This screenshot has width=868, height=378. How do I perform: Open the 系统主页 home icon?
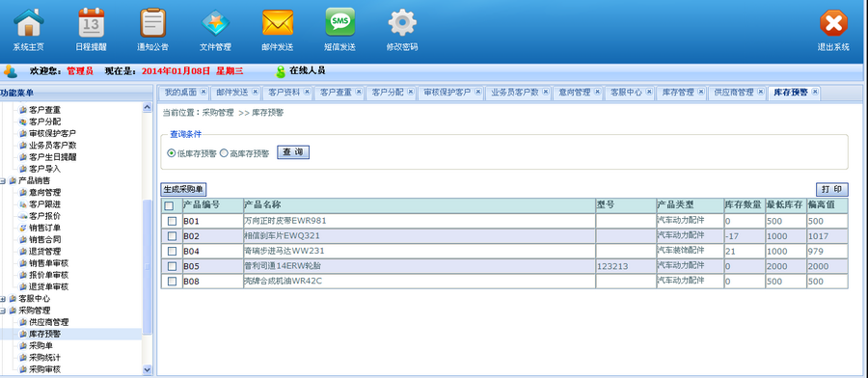28,23
